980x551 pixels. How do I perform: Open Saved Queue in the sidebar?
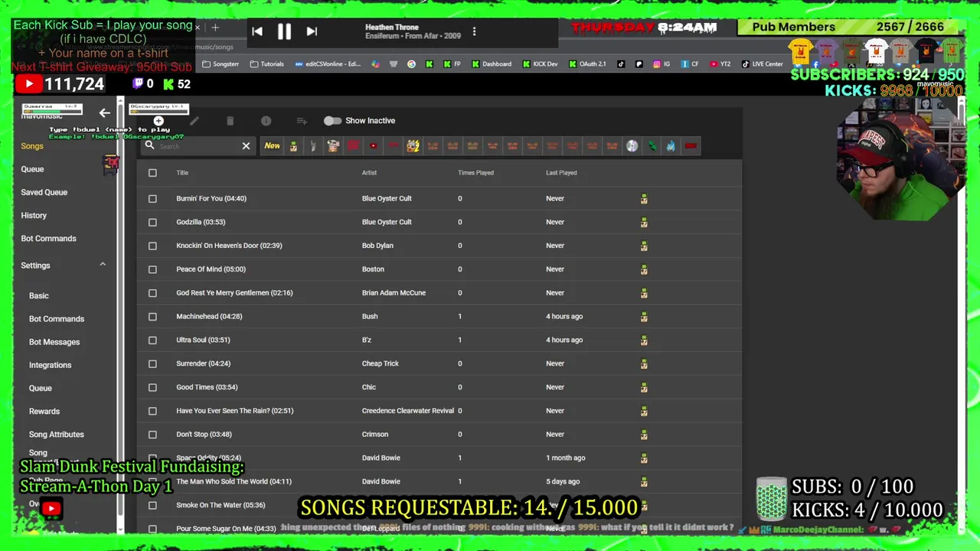(x=44, y=193)
